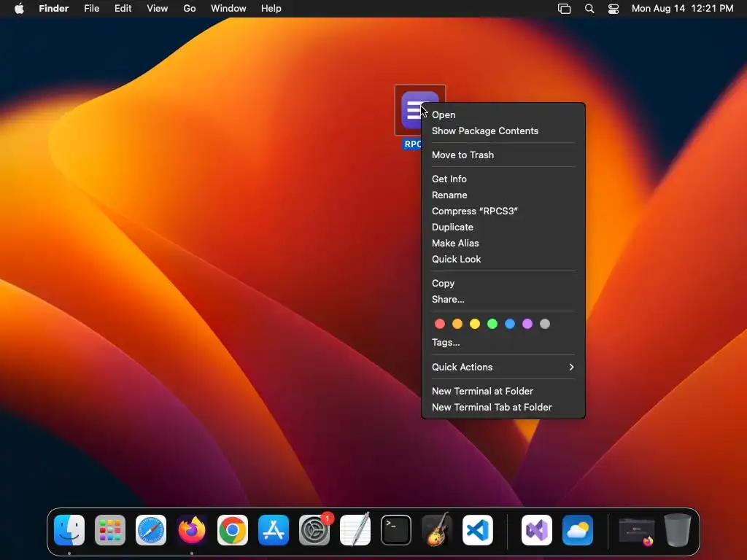Choose Quick Look

pos(503,259)
